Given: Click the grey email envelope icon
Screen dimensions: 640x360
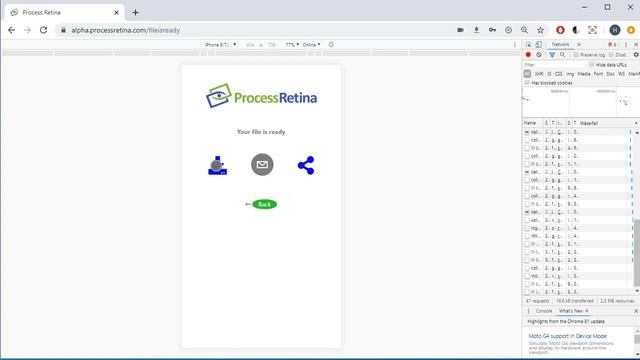Looking at the screenshot, I should coord(262,164).
